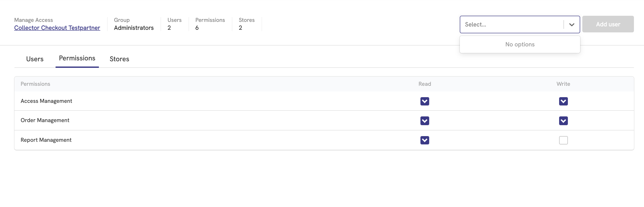Click the Permissions column header

pyautogui.click(x=35, y=84)
